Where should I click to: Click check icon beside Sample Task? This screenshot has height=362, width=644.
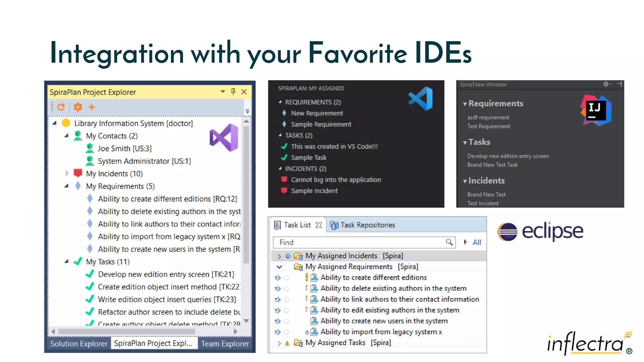pyautogui.click(x=284, y=157)
